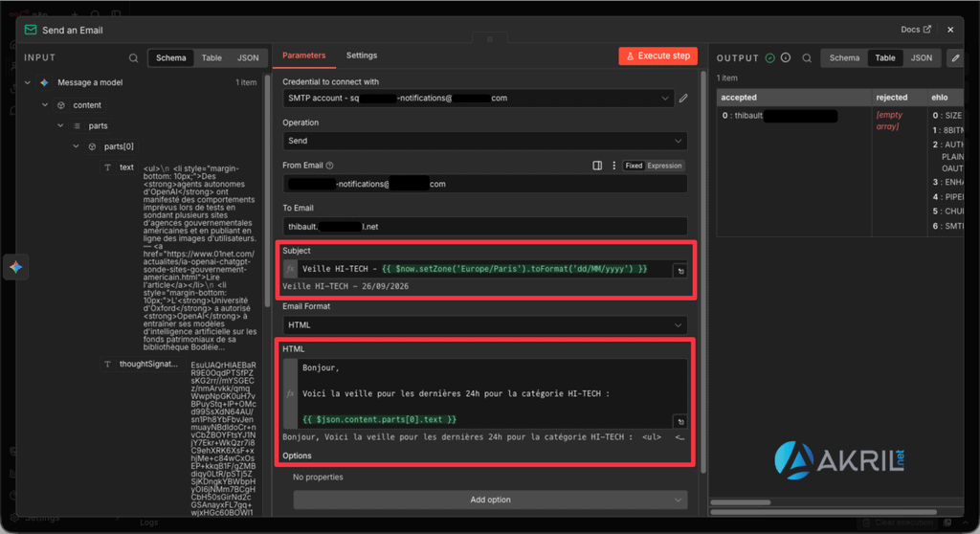Select Table view in OUTPUT panel

[x=885, y=57]
